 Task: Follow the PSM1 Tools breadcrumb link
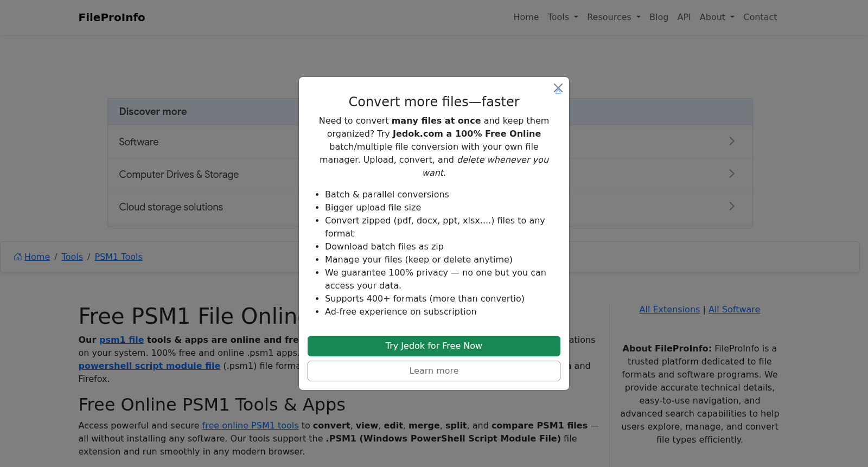[x=118, y=257]
